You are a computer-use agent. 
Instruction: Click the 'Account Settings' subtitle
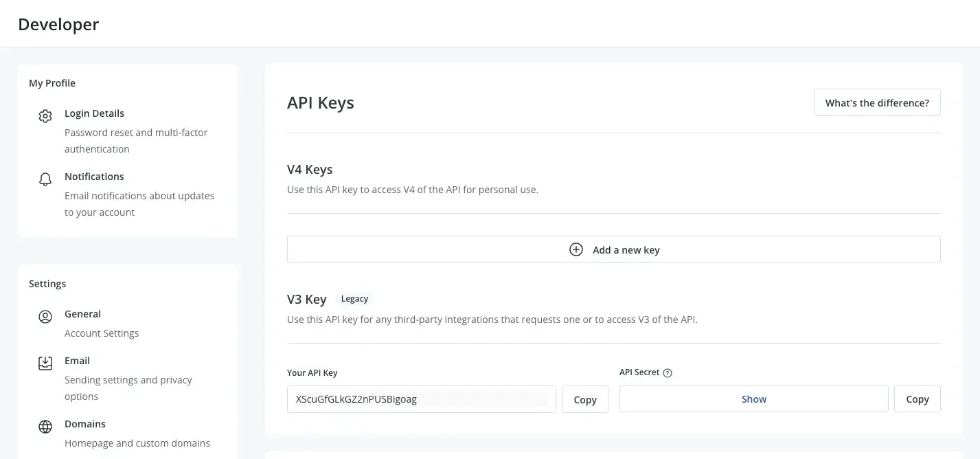point(102,333)
